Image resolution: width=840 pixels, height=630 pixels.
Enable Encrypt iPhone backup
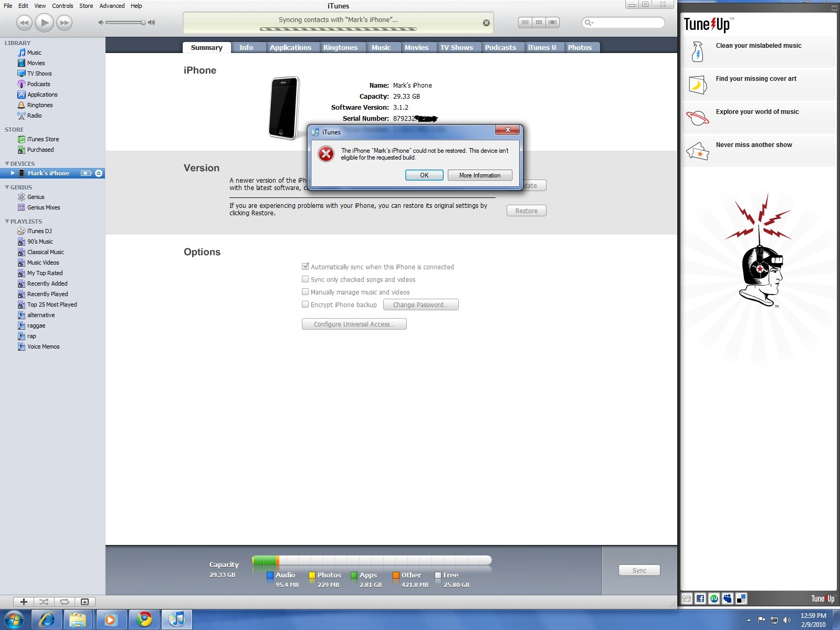(305, 304)
